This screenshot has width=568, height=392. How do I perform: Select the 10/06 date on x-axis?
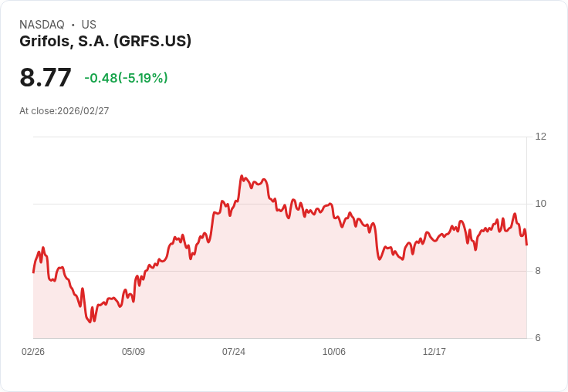pyautogui.click(x=334, y=352)
